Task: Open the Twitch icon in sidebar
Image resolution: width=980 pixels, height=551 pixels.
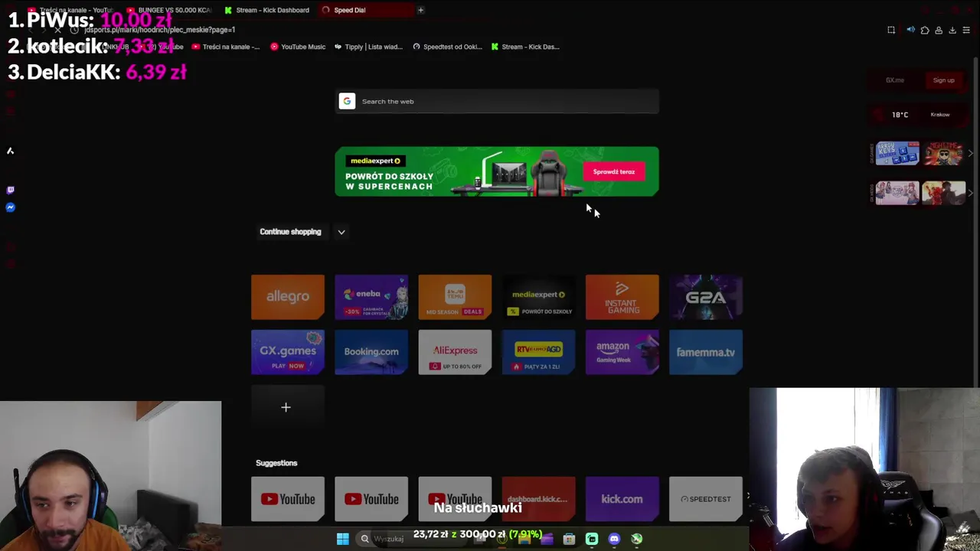Action: pos(10,190)
